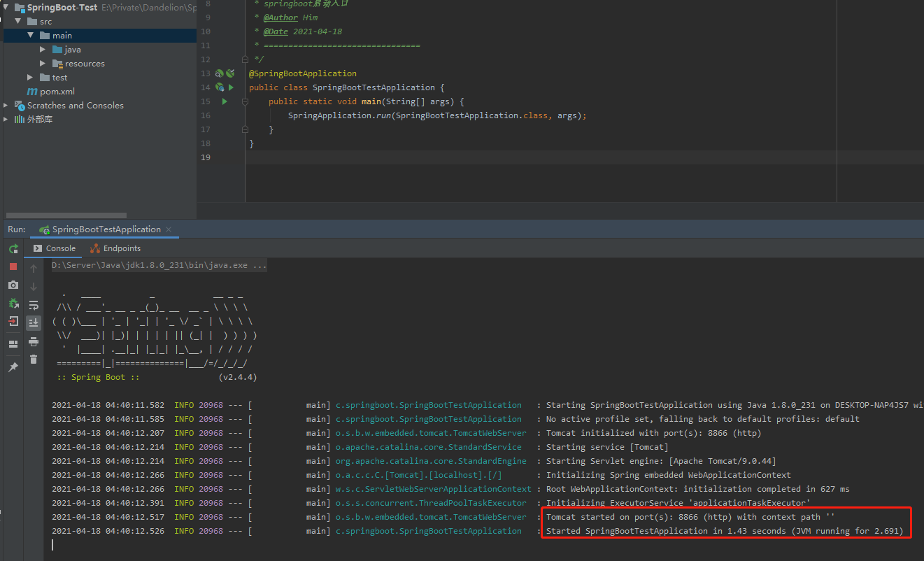Rerun SpringBootTestApplication with the green rerun icon

(x=13, y=249)
